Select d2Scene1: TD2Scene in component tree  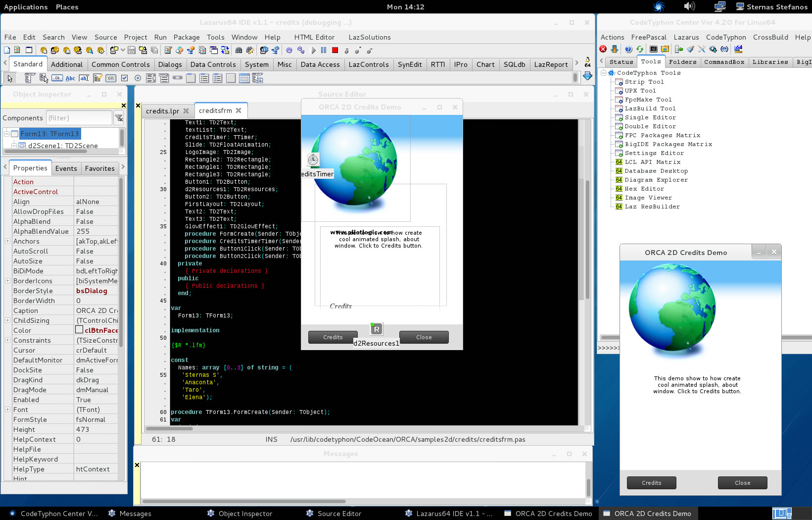point(63,146)
